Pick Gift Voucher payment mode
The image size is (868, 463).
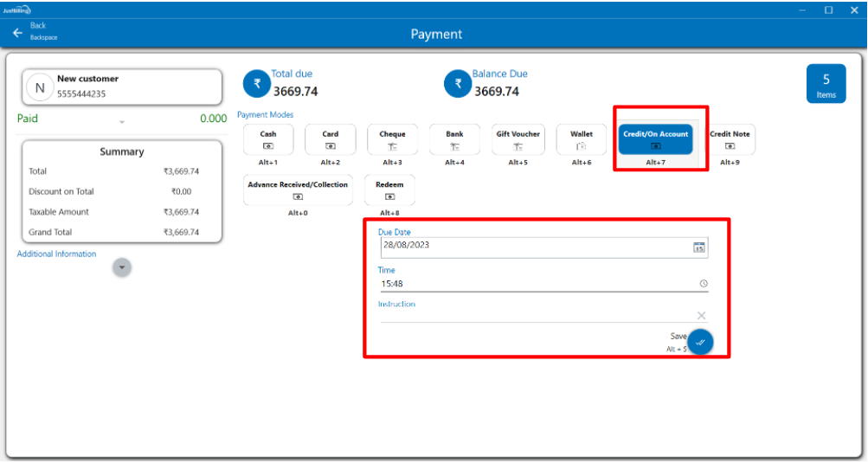coord(518,139)
